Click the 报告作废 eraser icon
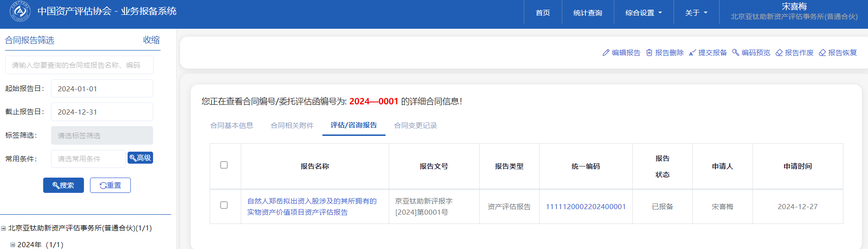Screen dimensions: 868x249 click(779, 53)
